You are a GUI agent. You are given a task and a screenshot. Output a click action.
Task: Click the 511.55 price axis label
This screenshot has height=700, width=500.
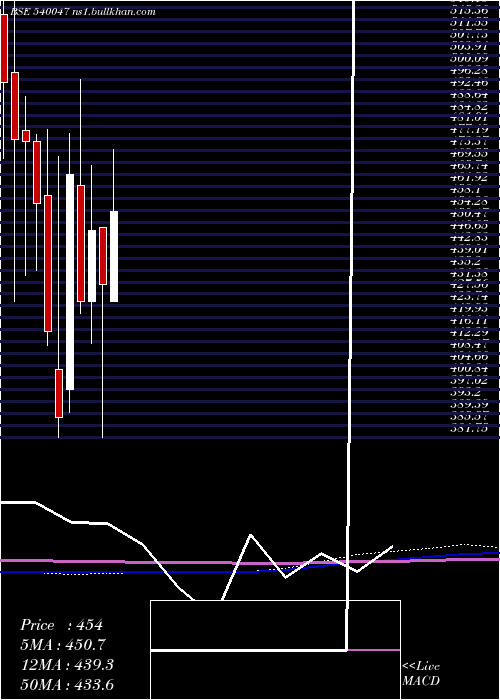[x=468, y=23]
